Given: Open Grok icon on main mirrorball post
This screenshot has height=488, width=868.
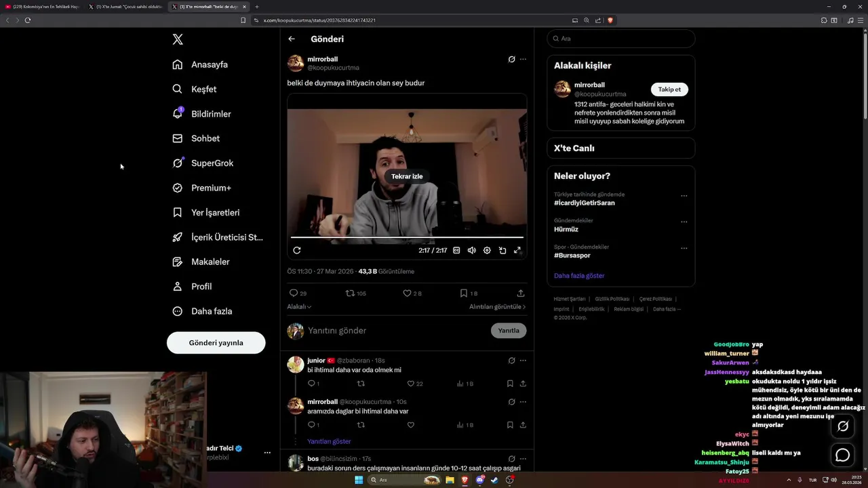Looking at the screenshot, I should [x=511, y=59].
